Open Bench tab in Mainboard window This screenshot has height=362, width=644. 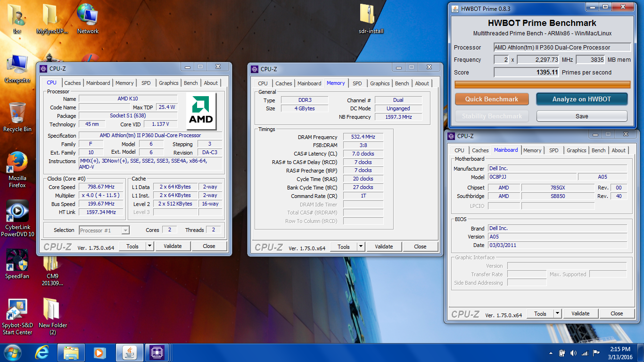(x=599, y=150)
